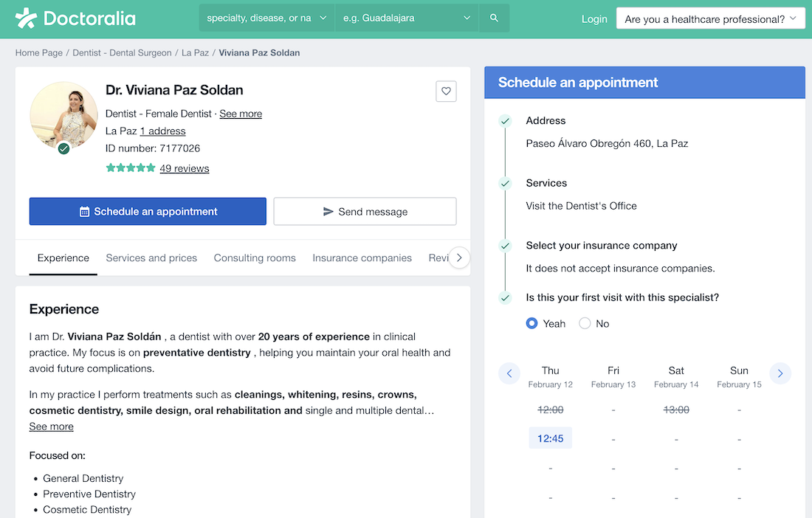Screen dimensions: 812x518
Task: Select "Yeah" for first visit
Action: (x=532, y=323)
